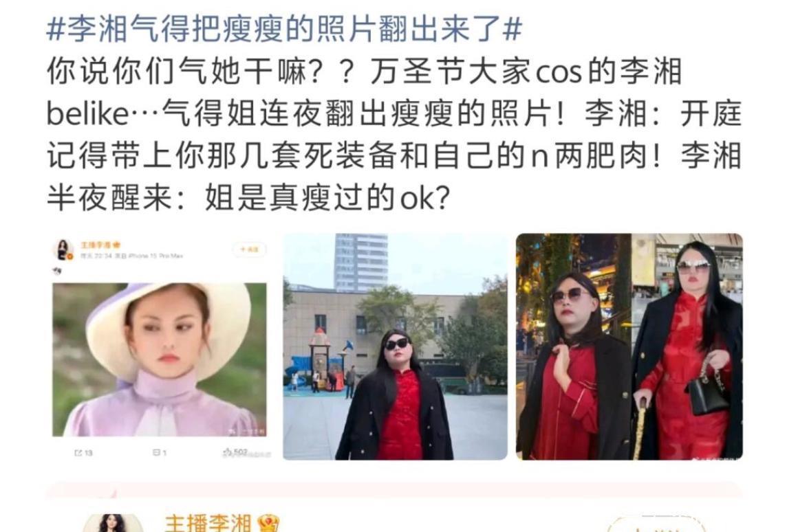The width and height of the screenshot is (787, 532).
Task: Click the small profile avatar in embedded post
Action: click(x=63, y=250)
